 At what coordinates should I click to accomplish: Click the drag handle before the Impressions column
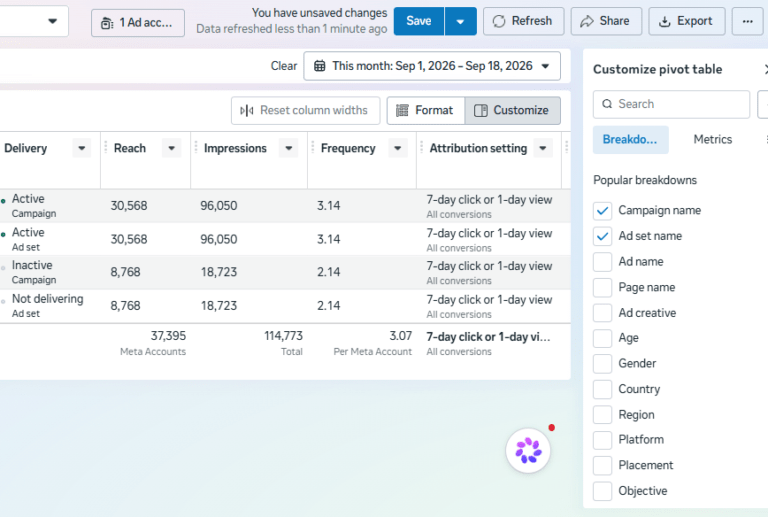[196, 147]
